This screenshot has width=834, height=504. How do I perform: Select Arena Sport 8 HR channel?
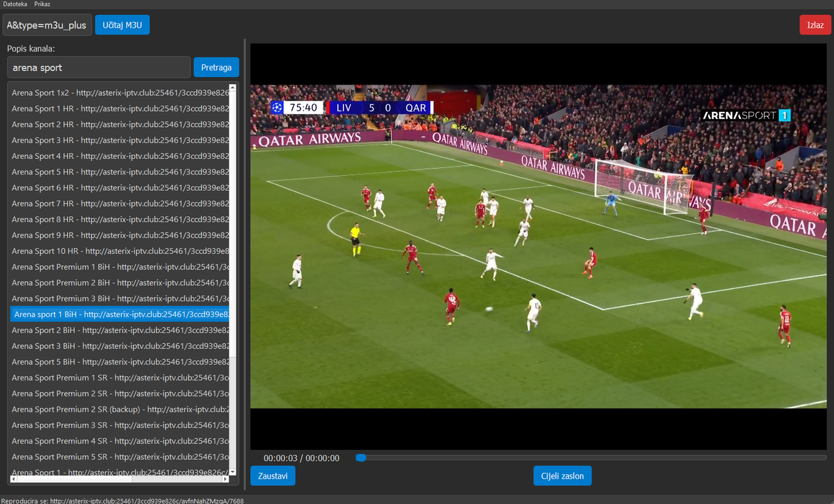point(120,219)
